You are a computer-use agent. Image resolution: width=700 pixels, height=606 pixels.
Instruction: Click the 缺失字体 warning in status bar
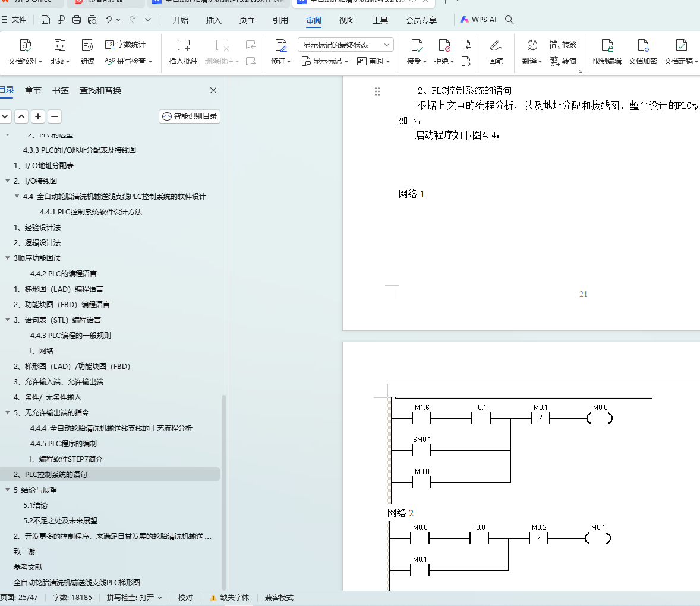229,598
